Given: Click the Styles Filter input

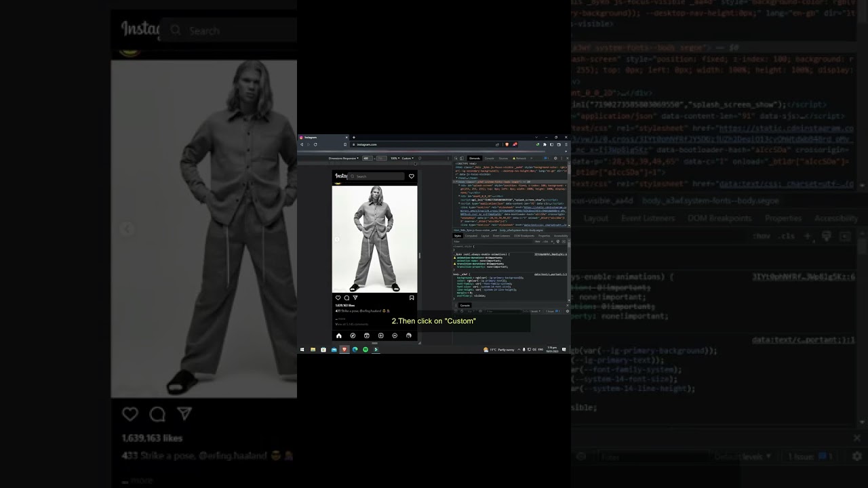Looking at the screenshot, I should (492, 241).
